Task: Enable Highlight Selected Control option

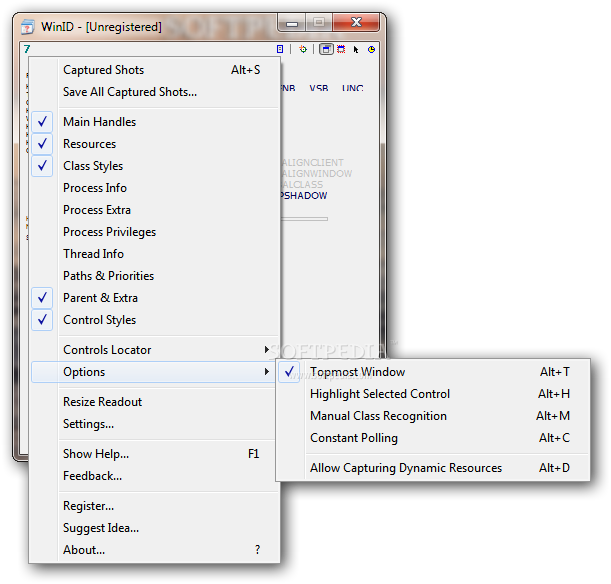Action: [x=433, y=394]
